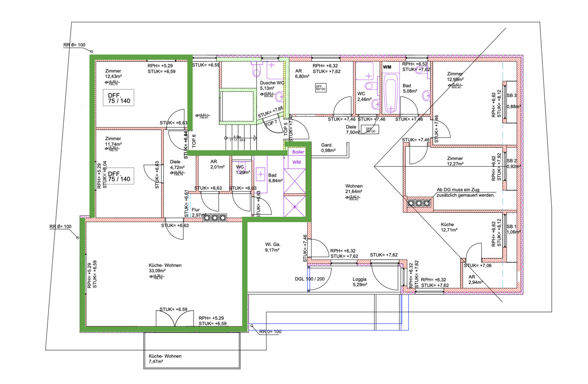Click the triple-flue chimney symbol above Küche 12,71m²
This screenshot has width=588, height=384.
[x=418, y=203]
